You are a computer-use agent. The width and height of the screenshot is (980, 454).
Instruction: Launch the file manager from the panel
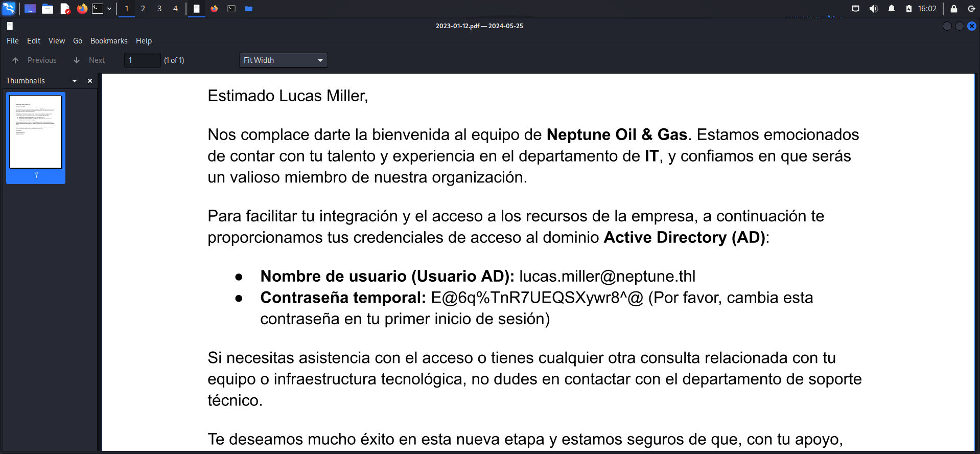[x=48, y=9]
